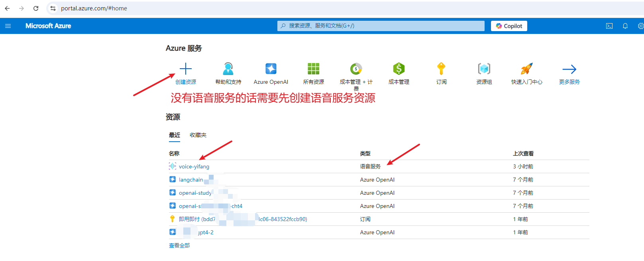The image size is (644, 261).
Task: Click the site information icon in address bar
Action: click(x=53, y=8)
